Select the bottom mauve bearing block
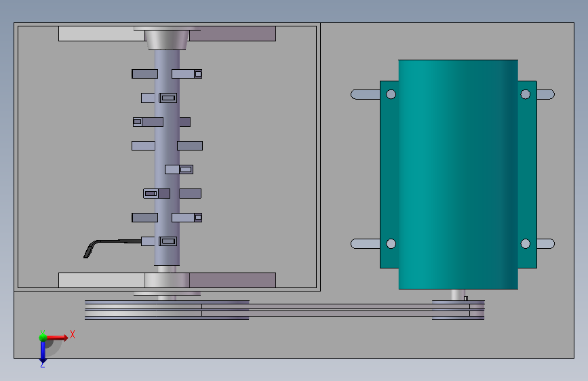This screenshot has width=588, height=381. tap(233, 280)
